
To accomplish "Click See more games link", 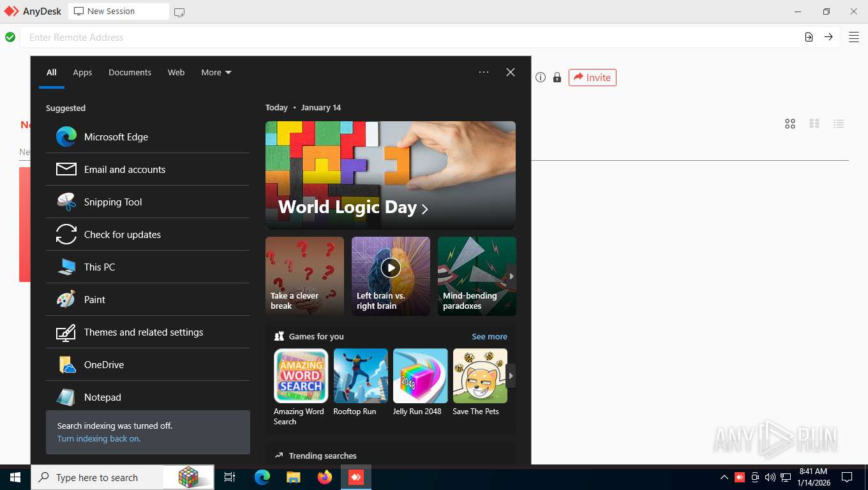I will click(x=490, y=336).
